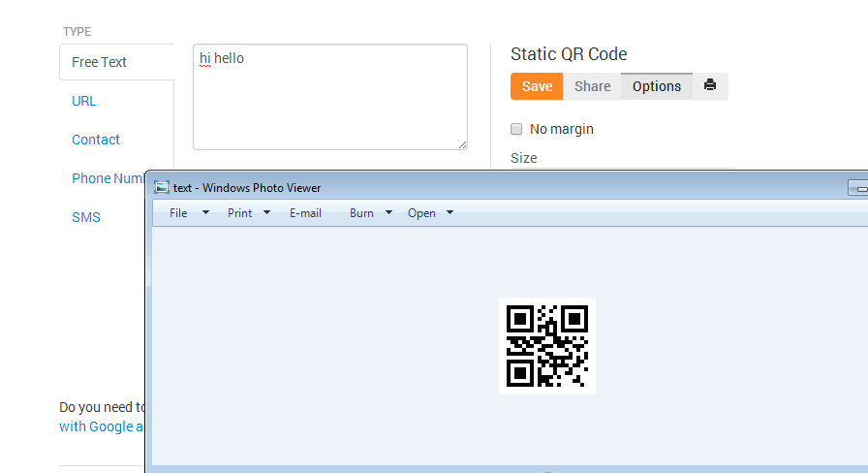Click the Size label

click(x=524, y=158)
